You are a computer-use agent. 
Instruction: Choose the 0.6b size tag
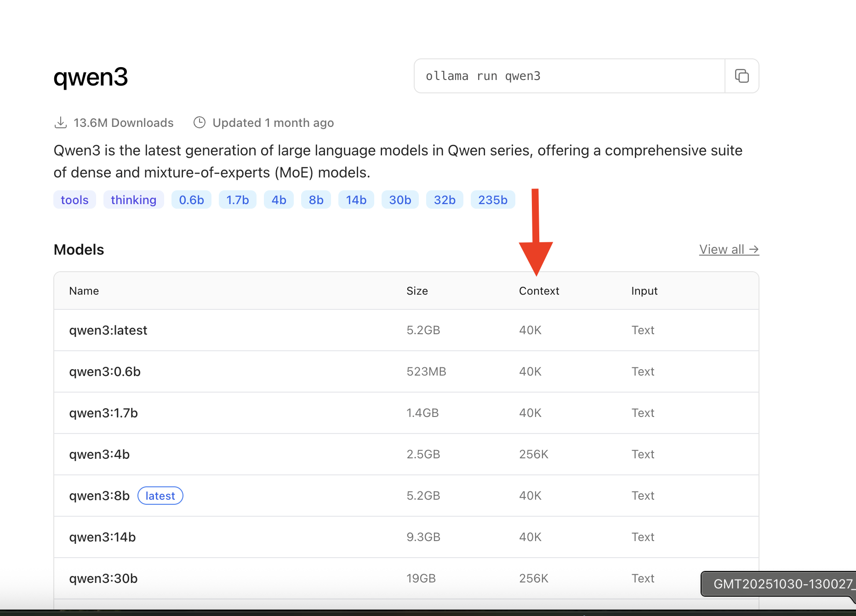click(x=191, y=200)
